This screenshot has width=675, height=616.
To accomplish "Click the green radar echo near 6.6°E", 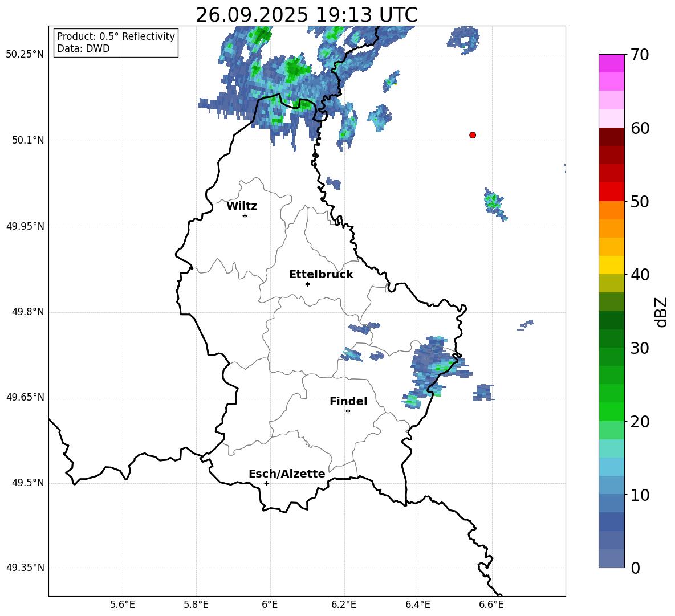I will click(494, 202).
